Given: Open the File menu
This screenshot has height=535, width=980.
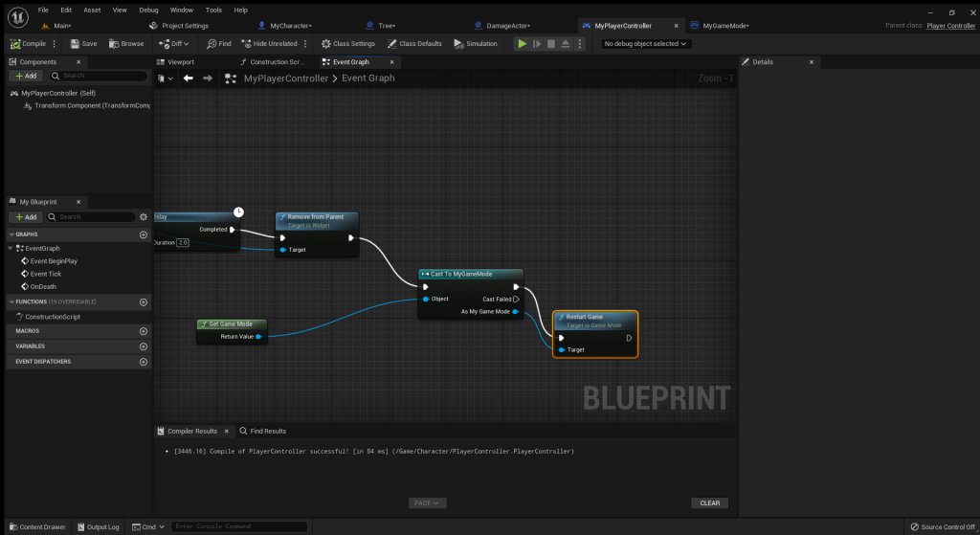Looking at the screenshot, I should pos(43,10).
